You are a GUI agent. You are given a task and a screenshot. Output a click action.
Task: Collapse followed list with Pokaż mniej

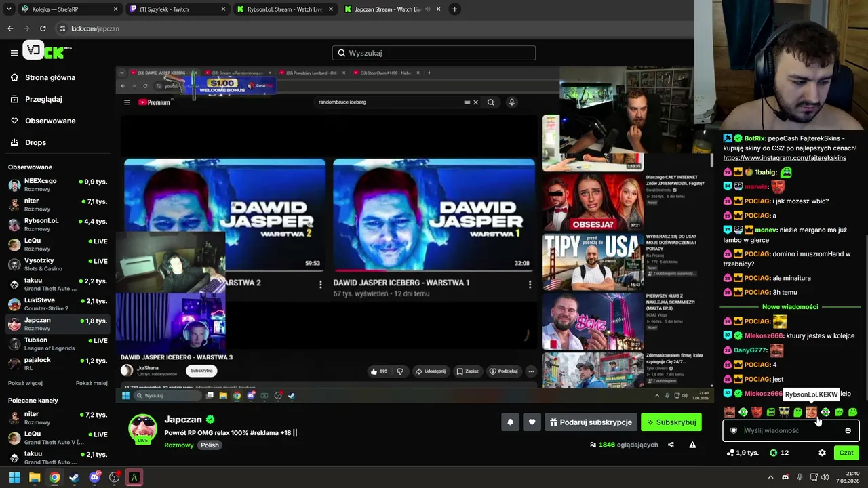coord(92,383)
